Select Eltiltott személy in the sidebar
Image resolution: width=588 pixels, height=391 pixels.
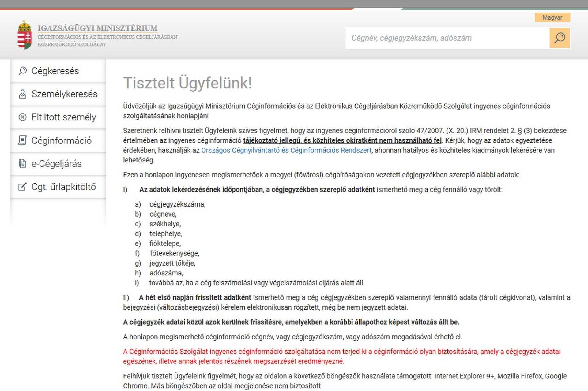pyautogui.click(x=58, y=117)
